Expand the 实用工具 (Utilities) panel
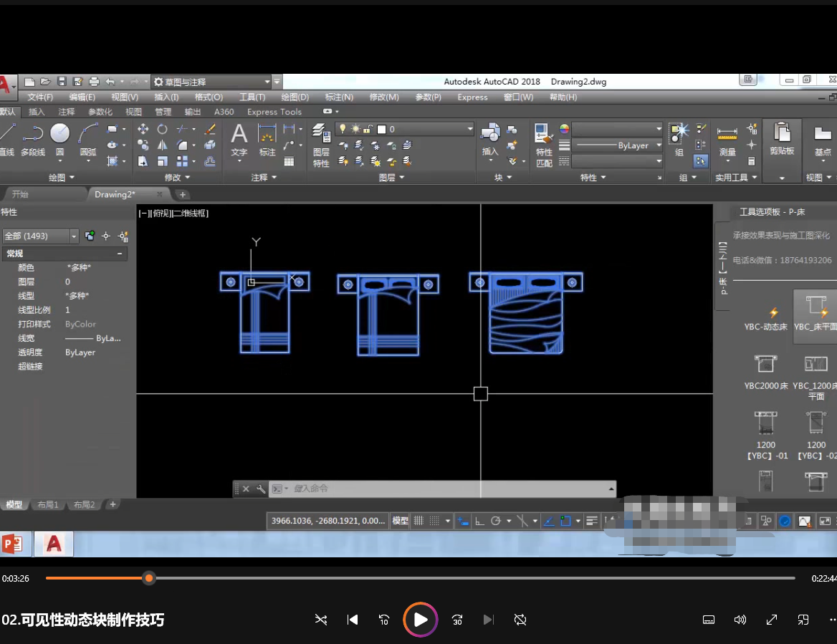Viewport: 837px width, 644px height. (x=736, y=177)
